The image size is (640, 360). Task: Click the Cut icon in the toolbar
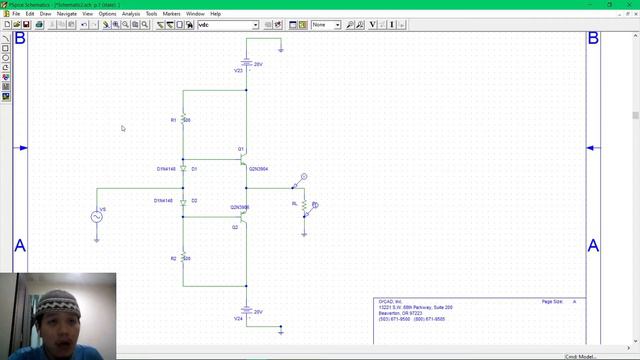52,25
